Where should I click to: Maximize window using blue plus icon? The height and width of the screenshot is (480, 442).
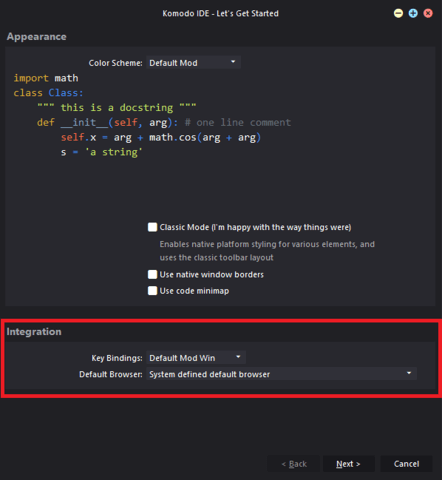pos(413,13)
